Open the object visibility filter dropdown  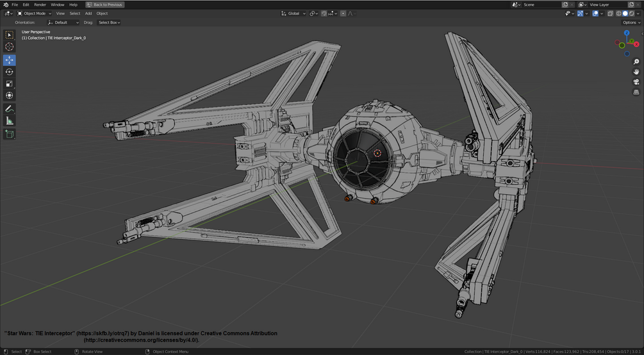[x=569, y=13]
